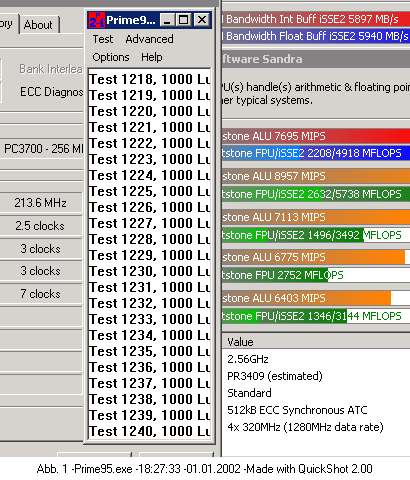Select the Test 1219 log line
This screenshot has width=410, height=480.
pyautogui.click(x=150, y=95)
